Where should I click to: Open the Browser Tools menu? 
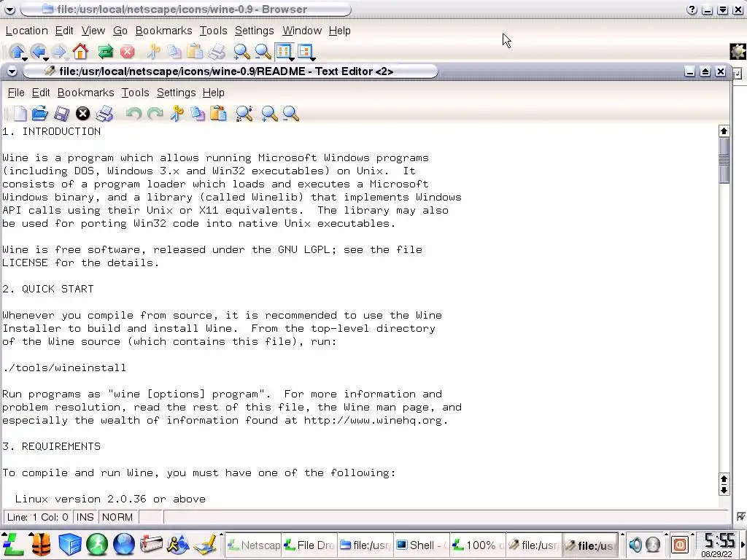pyautogui.click(x=213, y=31)
